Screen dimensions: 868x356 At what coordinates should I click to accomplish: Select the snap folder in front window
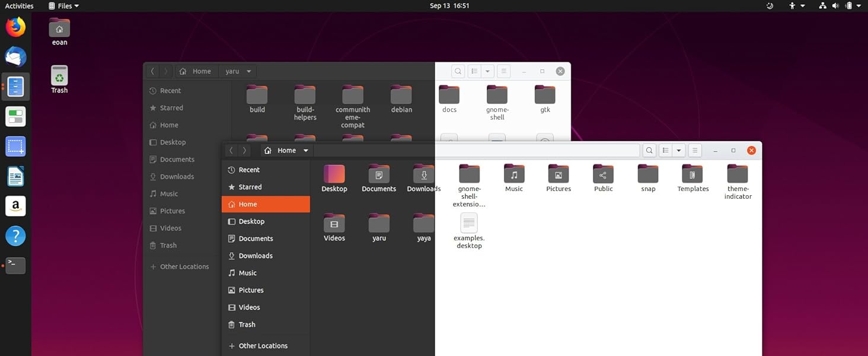[648, 179]
